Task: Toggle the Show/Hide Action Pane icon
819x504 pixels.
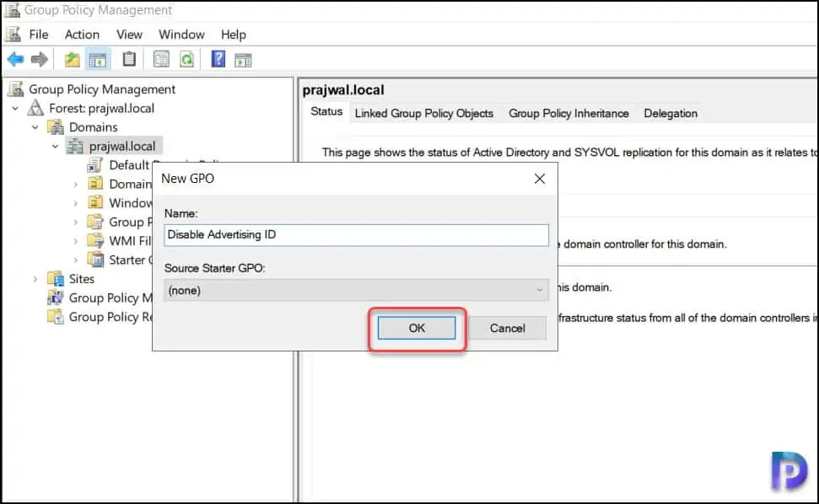Action: click(x=243, y=60)
